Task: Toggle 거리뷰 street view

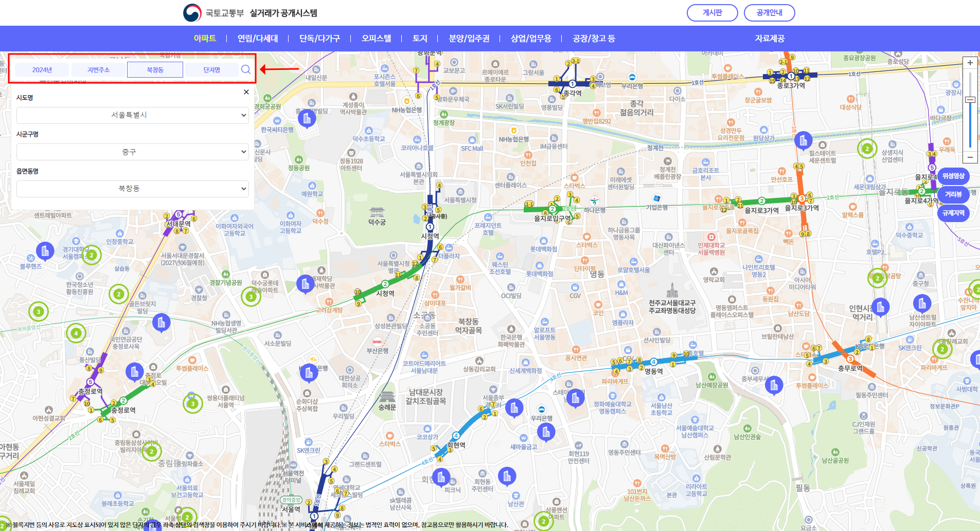Action: (x=953, y=195)
